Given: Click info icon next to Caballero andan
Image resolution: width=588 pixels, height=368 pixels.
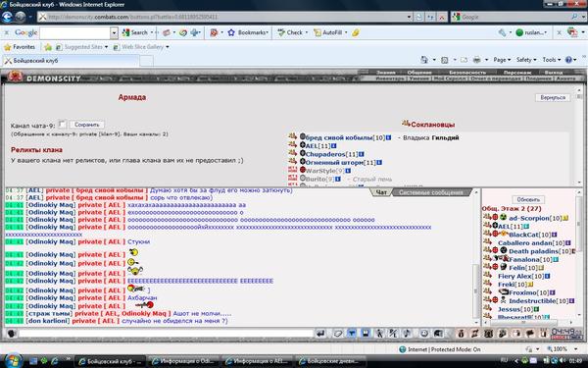Looking at the screenshot, I should [568, 243].
